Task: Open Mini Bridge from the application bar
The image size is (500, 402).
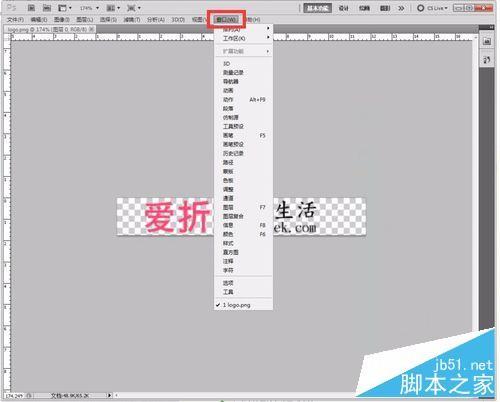Action: pos(47,8)
